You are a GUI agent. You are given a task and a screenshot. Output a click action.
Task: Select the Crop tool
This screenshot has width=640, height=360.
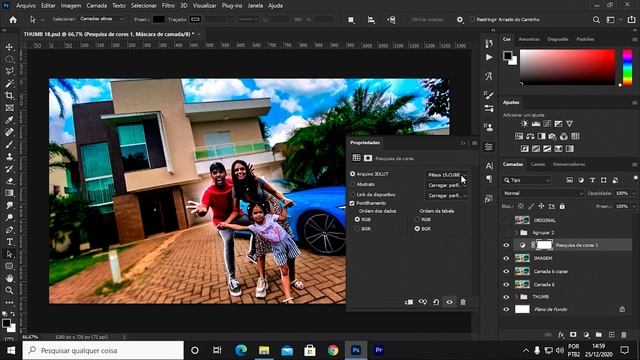[9, 96]
